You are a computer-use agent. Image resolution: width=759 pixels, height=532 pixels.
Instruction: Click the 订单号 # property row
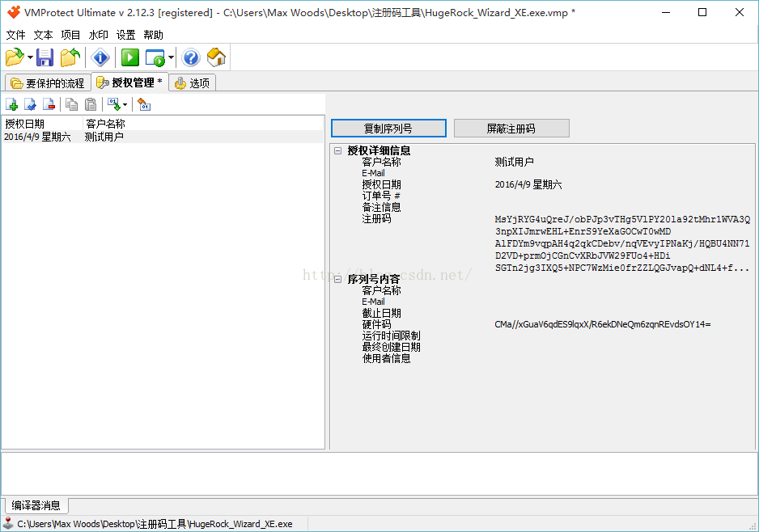[542, 196]
